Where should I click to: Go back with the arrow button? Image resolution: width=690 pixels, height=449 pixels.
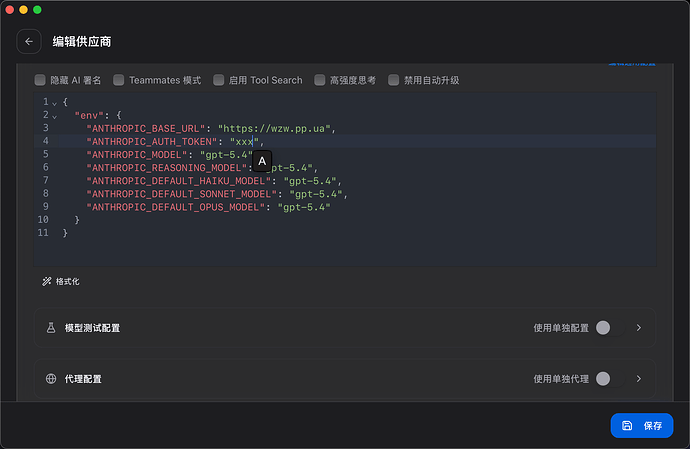click(29, 41)
